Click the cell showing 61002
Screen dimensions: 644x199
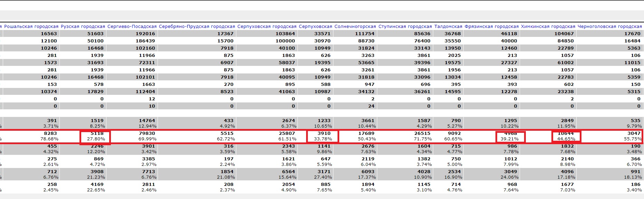coord(548,62)
